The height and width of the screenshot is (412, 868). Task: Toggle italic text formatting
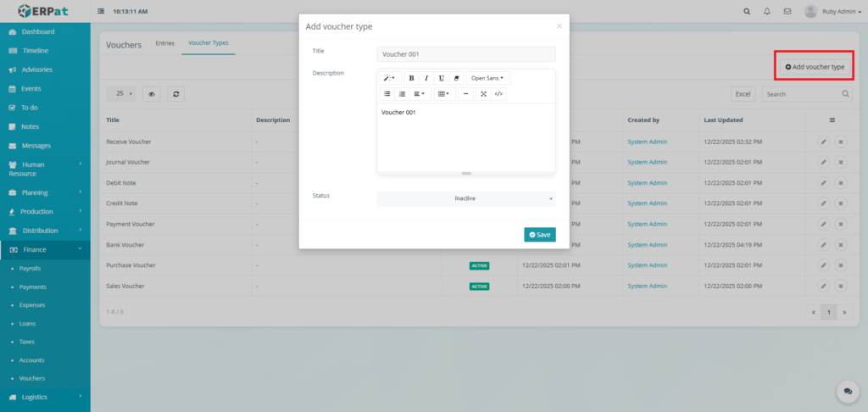pos(426,78)
